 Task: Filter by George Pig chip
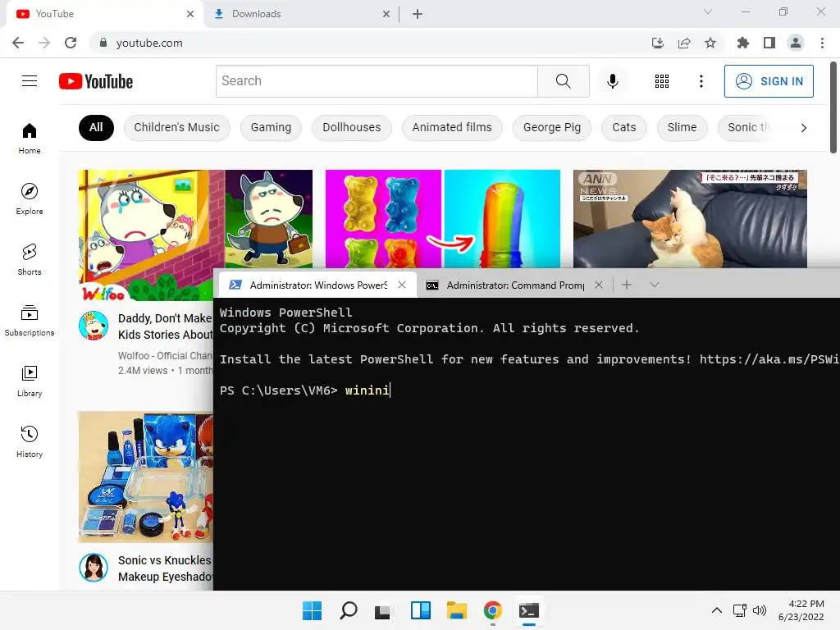click(552, 127)
